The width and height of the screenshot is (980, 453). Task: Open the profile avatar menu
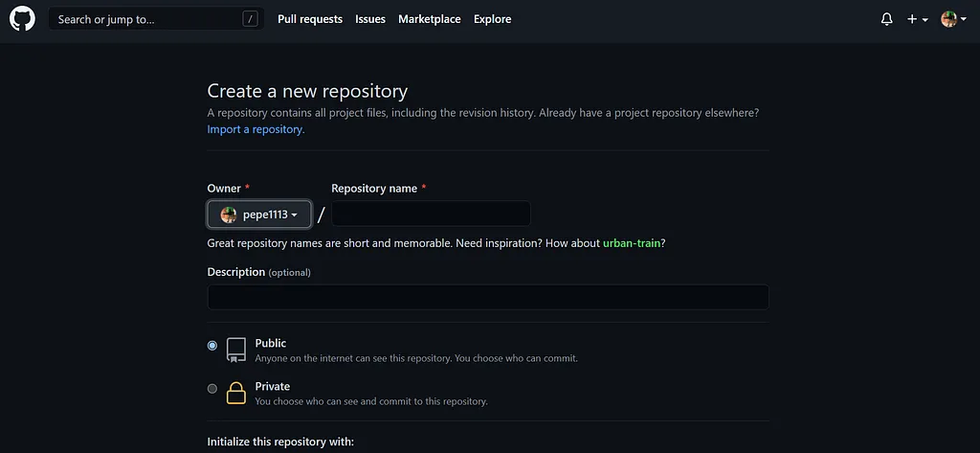[954, 19]
